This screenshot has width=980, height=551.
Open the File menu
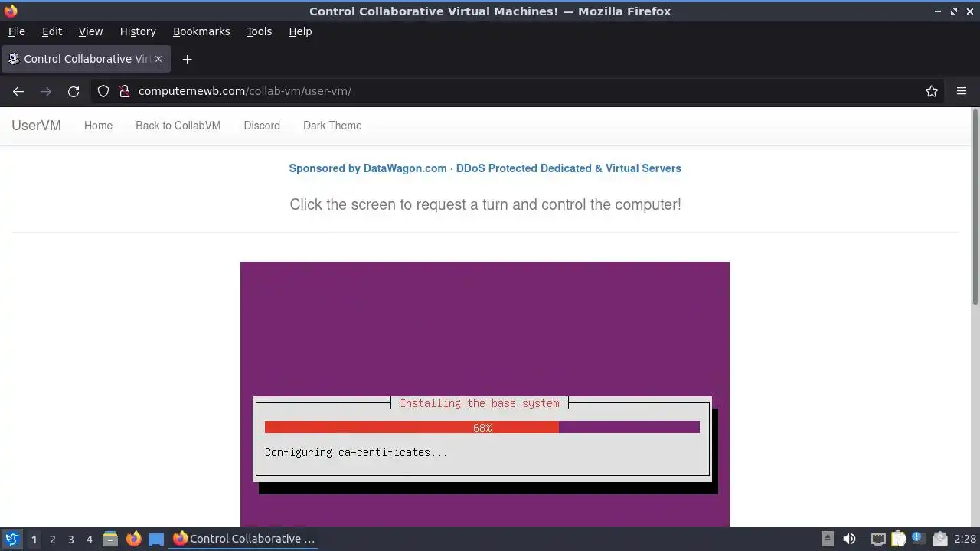(17, 31)
